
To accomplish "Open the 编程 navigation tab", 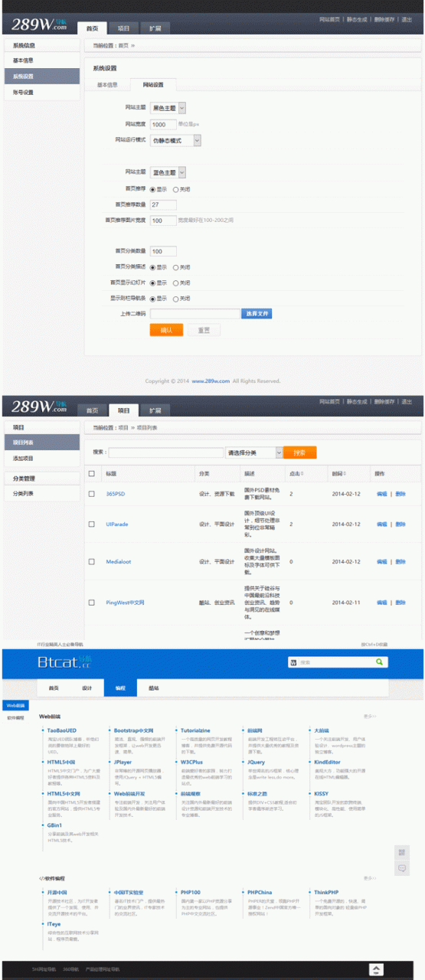I will (120, 688).
